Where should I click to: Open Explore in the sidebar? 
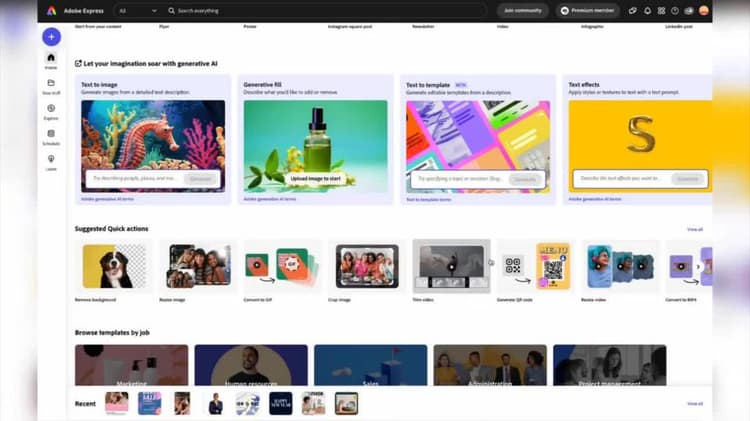tap(51, 112)
